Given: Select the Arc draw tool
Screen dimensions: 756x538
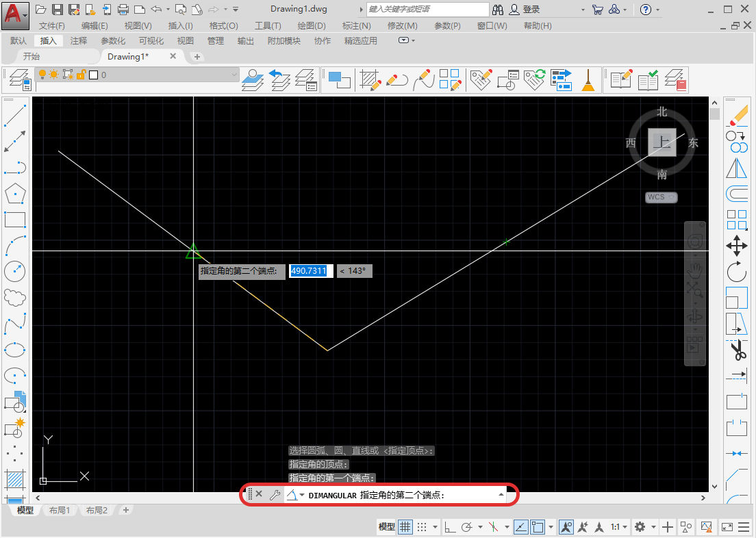Looking at the screenshot, I should tap(15, 245).
